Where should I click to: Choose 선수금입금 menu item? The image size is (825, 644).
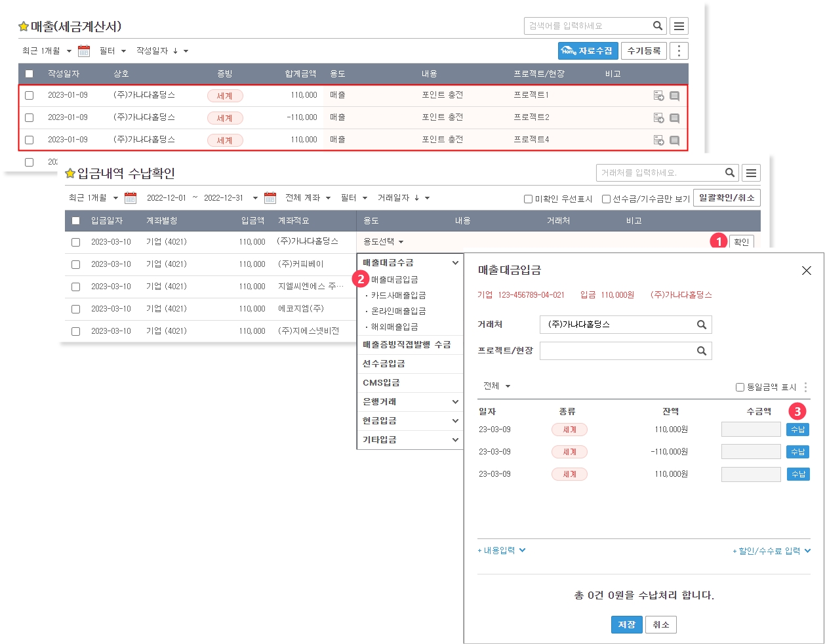pos(384,363)
